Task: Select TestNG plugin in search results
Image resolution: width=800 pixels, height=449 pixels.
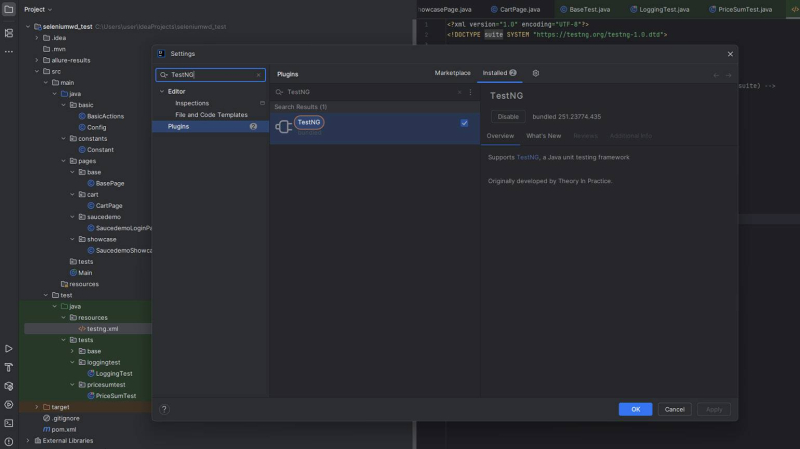Action: (374, 128)
